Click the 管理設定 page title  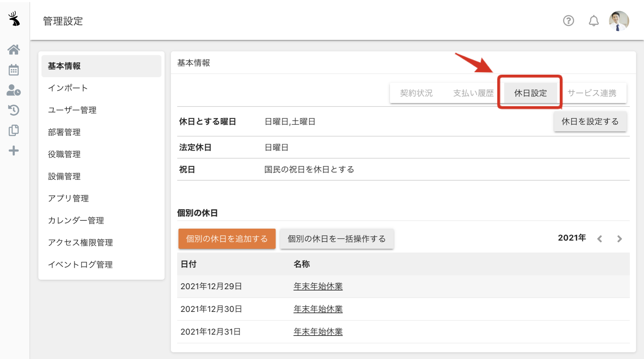click(x=63, y=21)
